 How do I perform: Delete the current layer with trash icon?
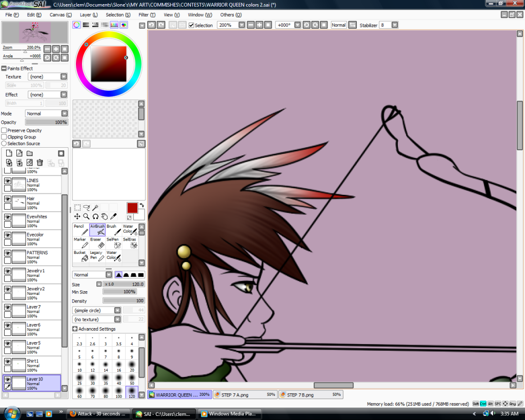(x=40, y=163)
